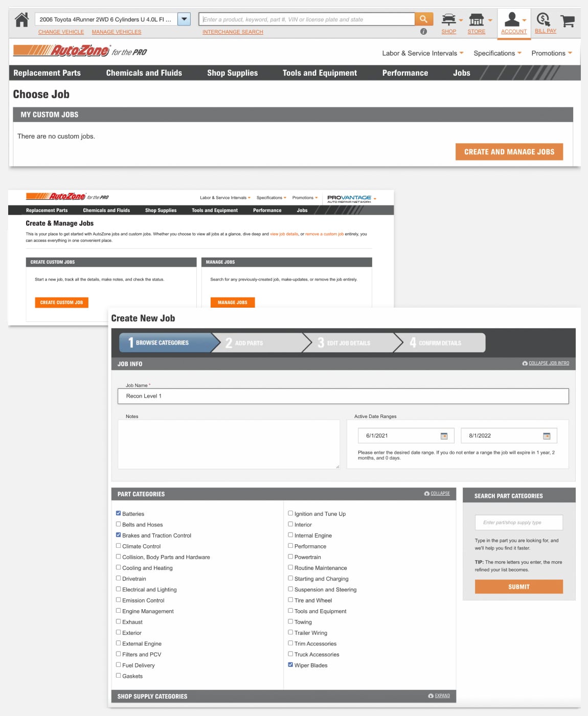Click the AutoZone logo in Create & Manage Jobs window
The image size is (588, 716).
coord(67,197)
